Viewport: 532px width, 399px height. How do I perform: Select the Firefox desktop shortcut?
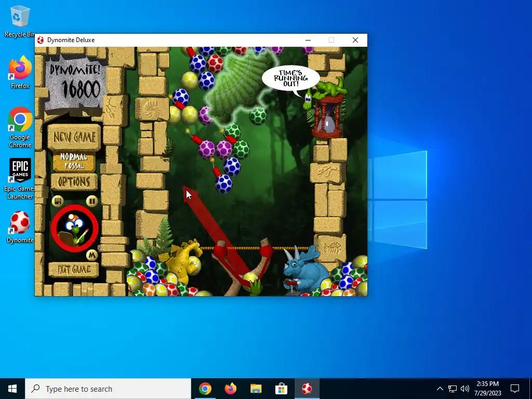(x=20, y=72)
